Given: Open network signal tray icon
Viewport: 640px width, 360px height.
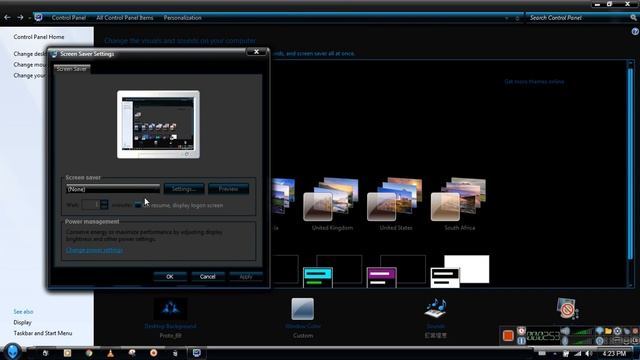Looking at the screenshot, I should [x=578, y=353].
